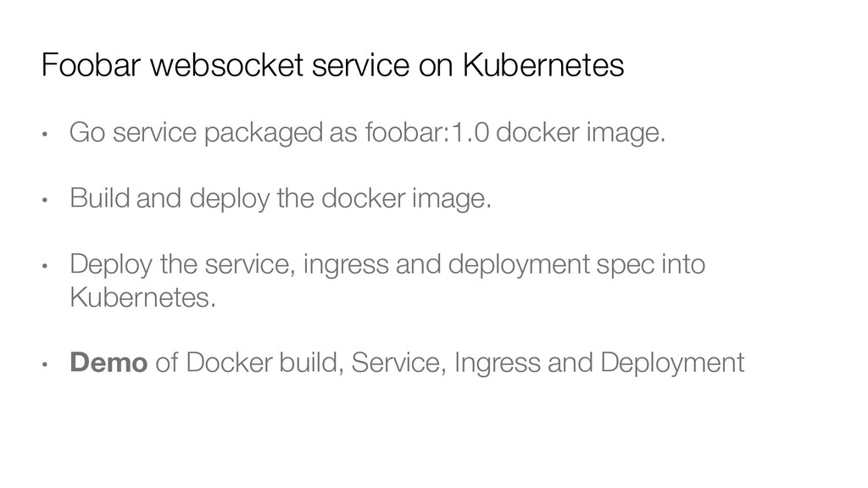Image resolution: width=868 pixels, height=488 pixels.
Task: Click the fourth bullet point marker
Action: click(x=46, y=364)
